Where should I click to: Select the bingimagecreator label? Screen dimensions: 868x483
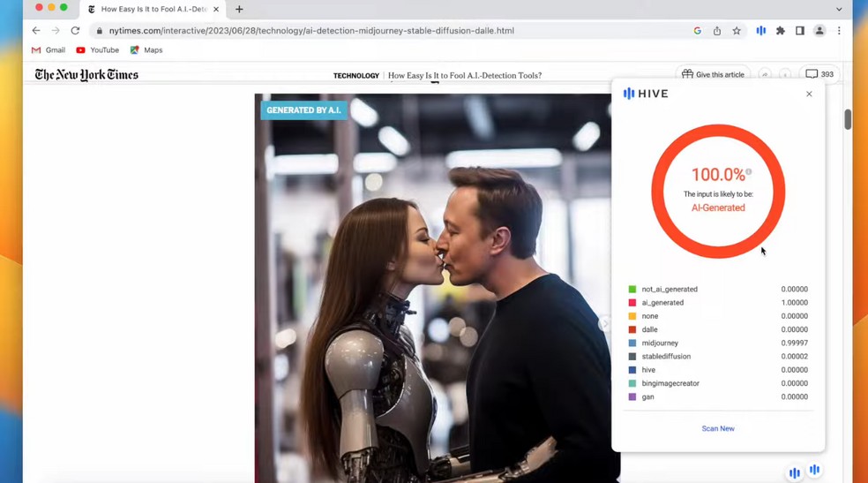[670, 383]
